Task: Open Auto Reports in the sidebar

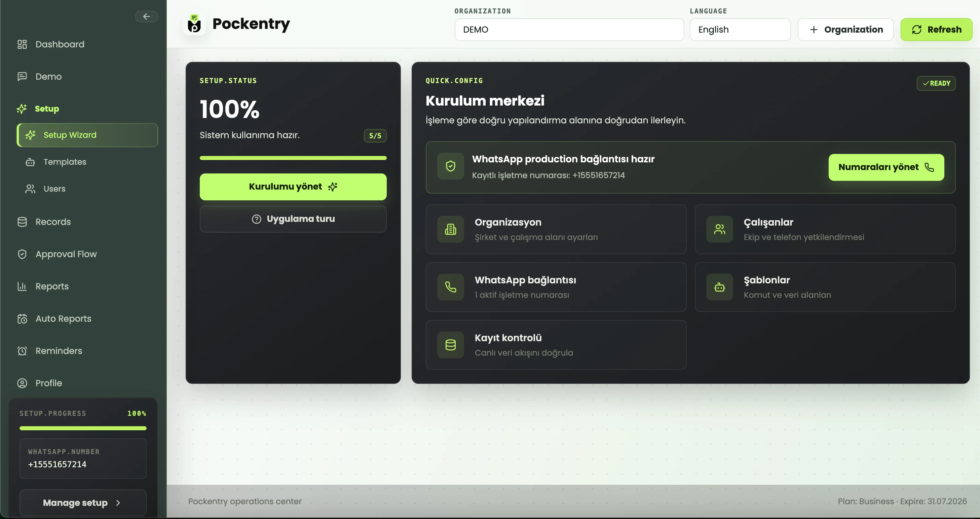Action: (x=87, y=319)
